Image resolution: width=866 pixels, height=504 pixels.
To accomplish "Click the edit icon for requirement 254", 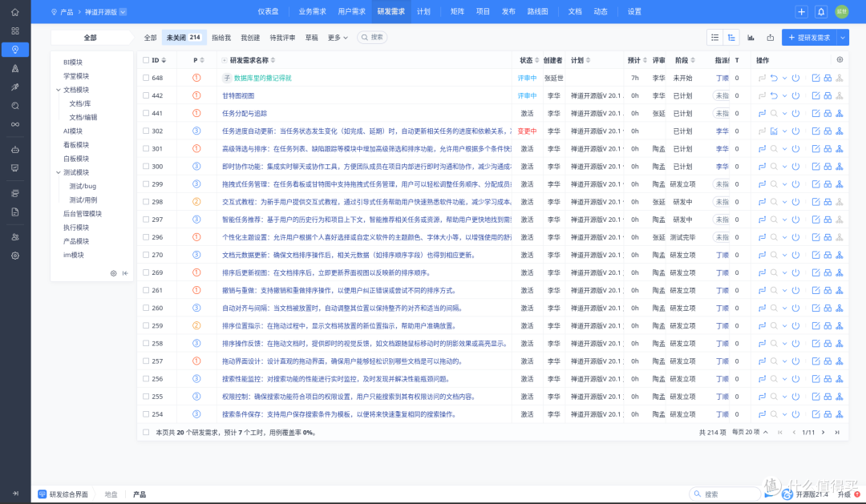I will click(x=815, y=414).
